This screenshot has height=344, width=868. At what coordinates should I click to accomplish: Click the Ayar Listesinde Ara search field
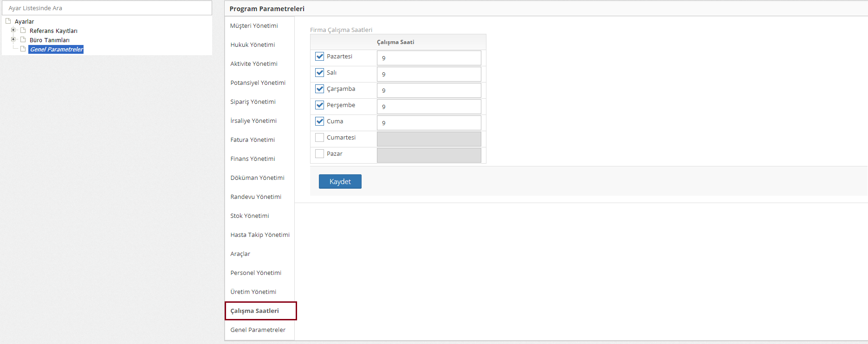(107, 8)
